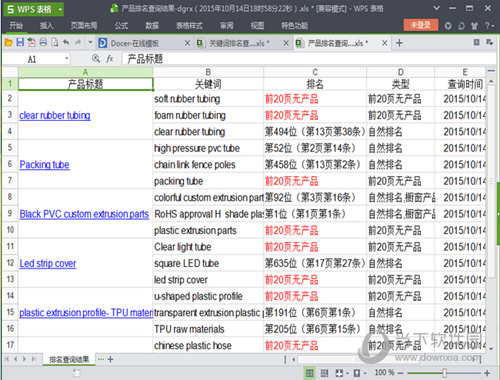Open the help question mark menu
The width and height of the screenshot is (500, 380).
point(489,26)
